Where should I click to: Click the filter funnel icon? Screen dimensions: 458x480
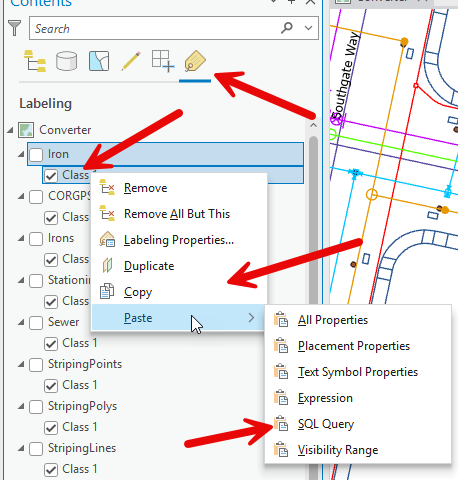(14, 28)
